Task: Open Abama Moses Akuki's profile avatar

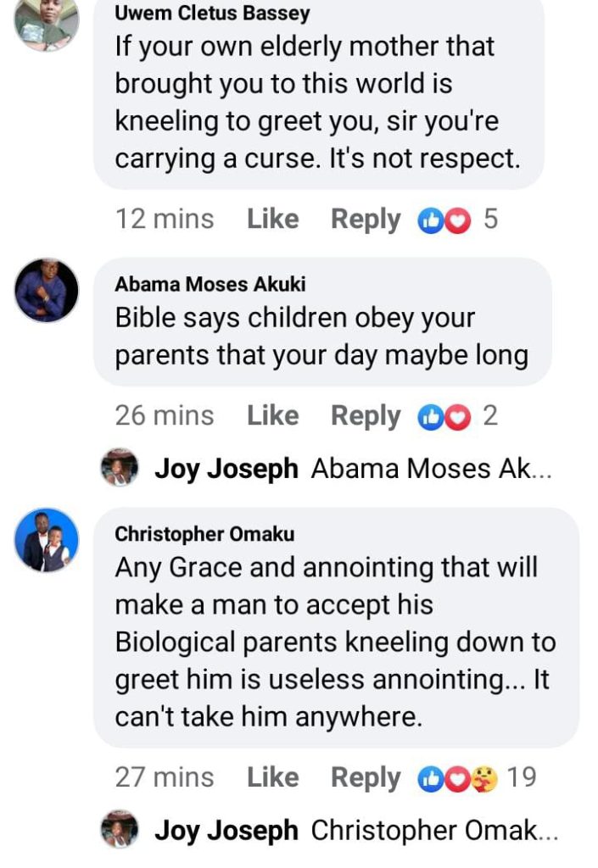Action: point(47,290)
